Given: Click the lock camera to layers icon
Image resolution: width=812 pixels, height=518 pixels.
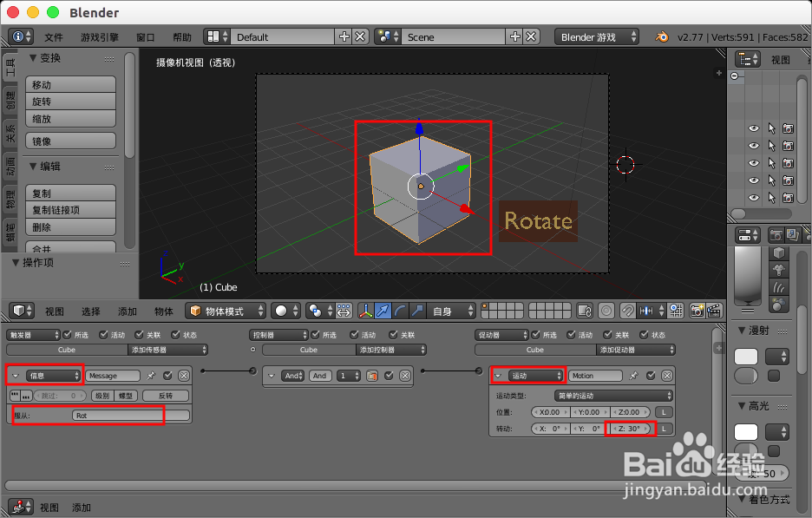Looking at the screenshot, I should pos(585,311).
